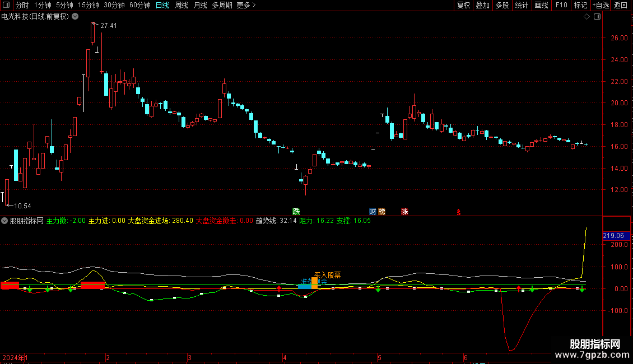
Task: Click the diamond marker icon
Action: pyautogui.click(x=587, y=17)
